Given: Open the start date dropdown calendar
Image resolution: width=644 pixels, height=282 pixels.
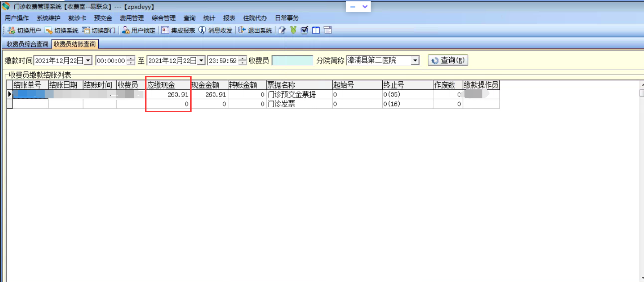Looking at the screenshot, I should 88,60.
